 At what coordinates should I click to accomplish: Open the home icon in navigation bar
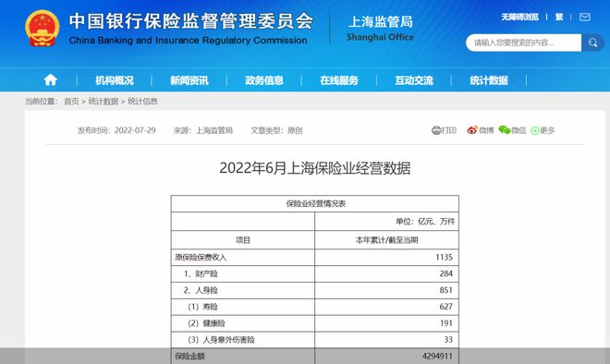50,80
